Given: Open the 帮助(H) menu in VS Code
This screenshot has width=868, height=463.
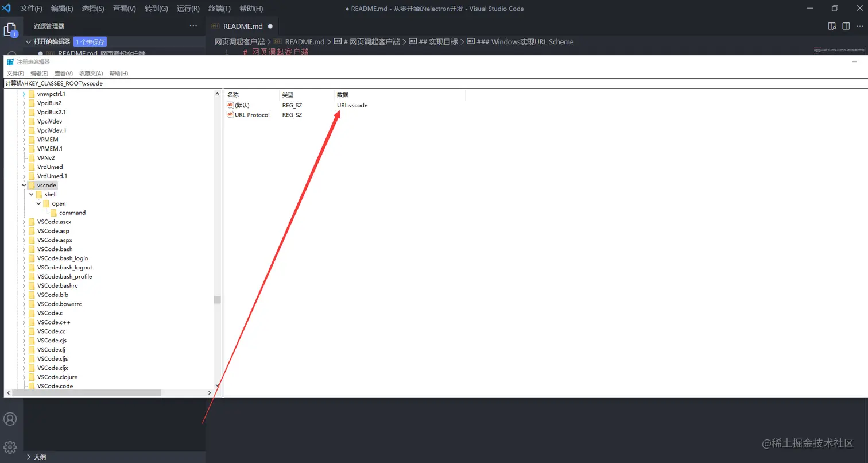Looking at the screenshot, I should tap(251, 9).
